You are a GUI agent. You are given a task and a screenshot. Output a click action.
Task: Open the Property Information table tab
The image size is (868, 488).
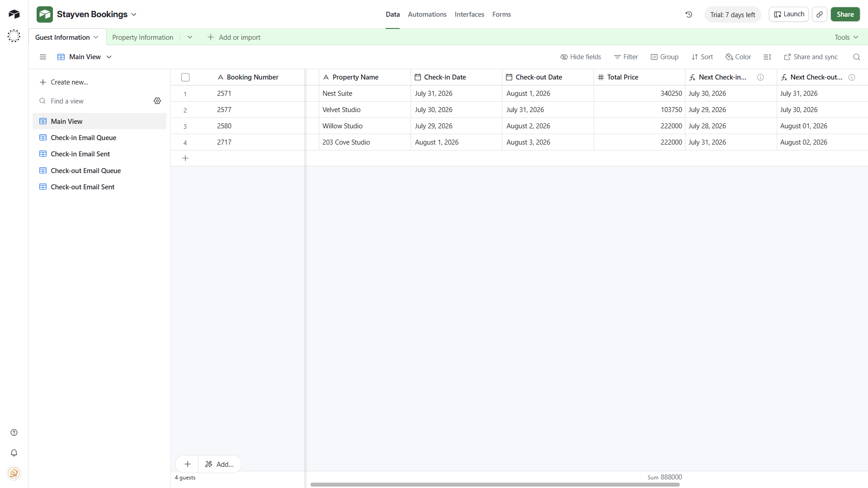point(142,37)
